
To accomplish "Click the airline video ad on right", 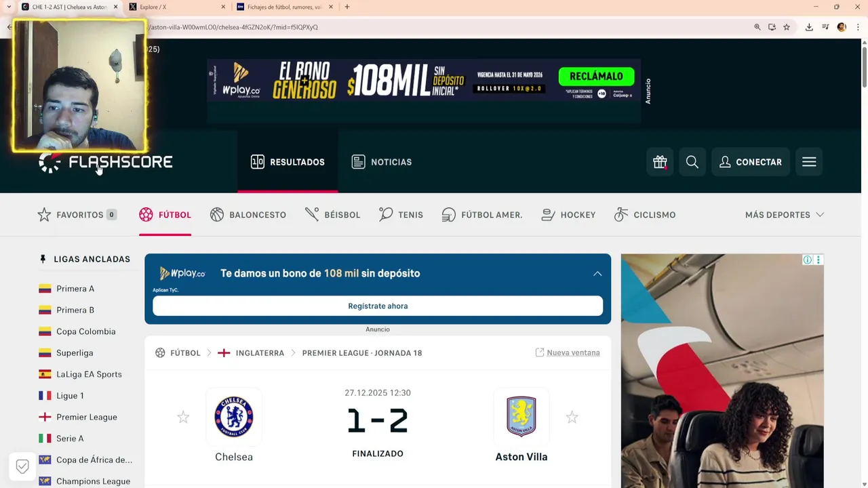I will click(722, 371).
